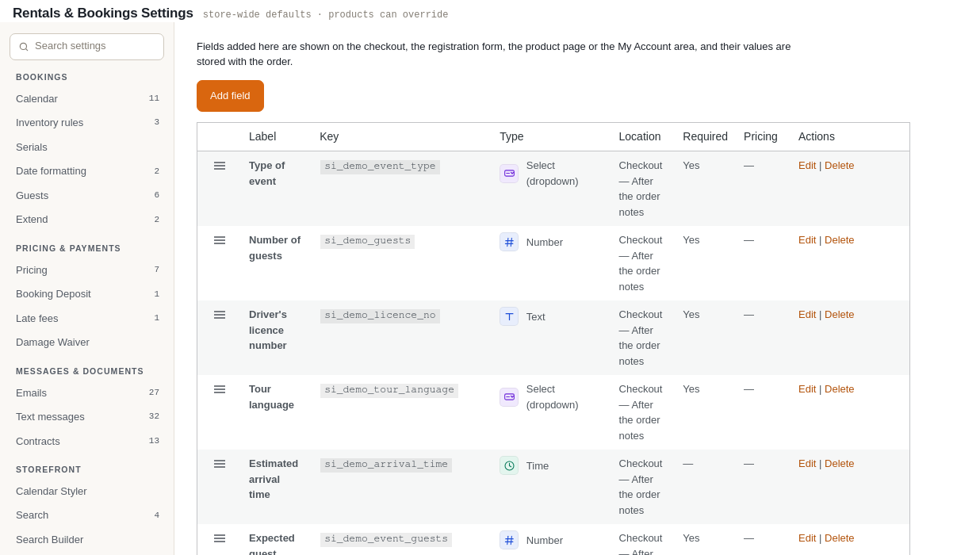980x555 pixels.
Task: Click the number type icon for si_demo_guests
Action: [509, 242]
